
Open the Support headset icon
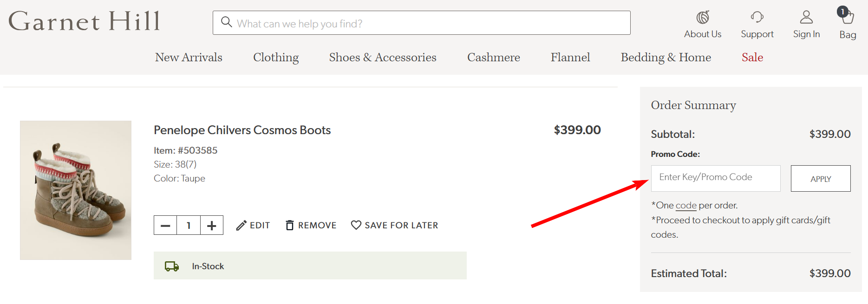point(757,18)
